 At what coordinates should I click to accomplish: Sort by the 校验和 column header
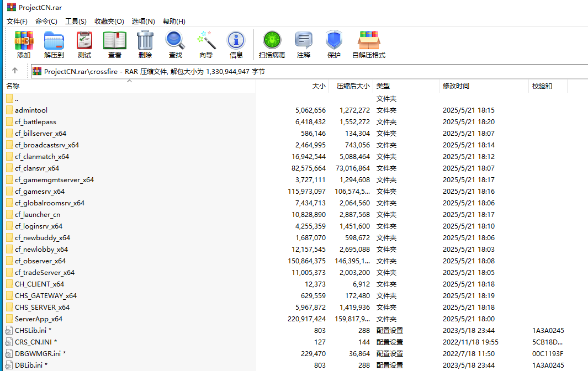[548, 86]
